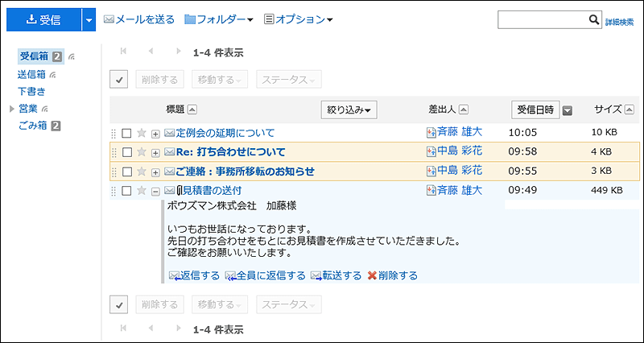
Task: Select the 送信箱 folder
Action: tap(32, 74)
